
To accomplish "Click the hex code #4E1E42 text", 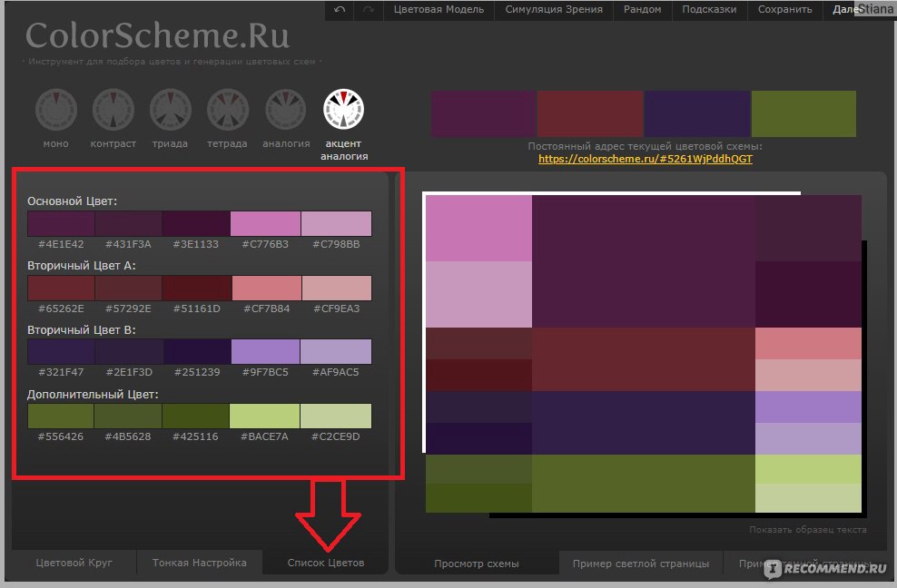I will tap(61, 244).
